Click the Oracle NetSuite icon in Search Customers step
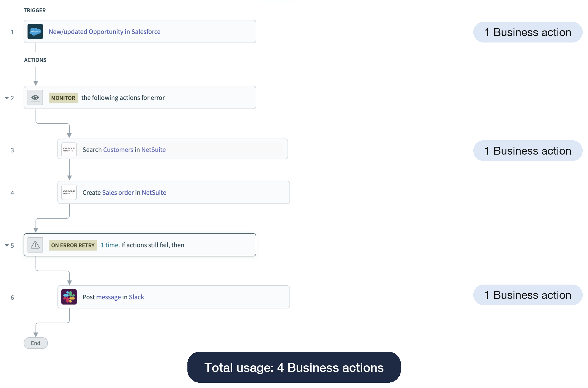Viewport: 588px width, 388px height. coord(69,150)
